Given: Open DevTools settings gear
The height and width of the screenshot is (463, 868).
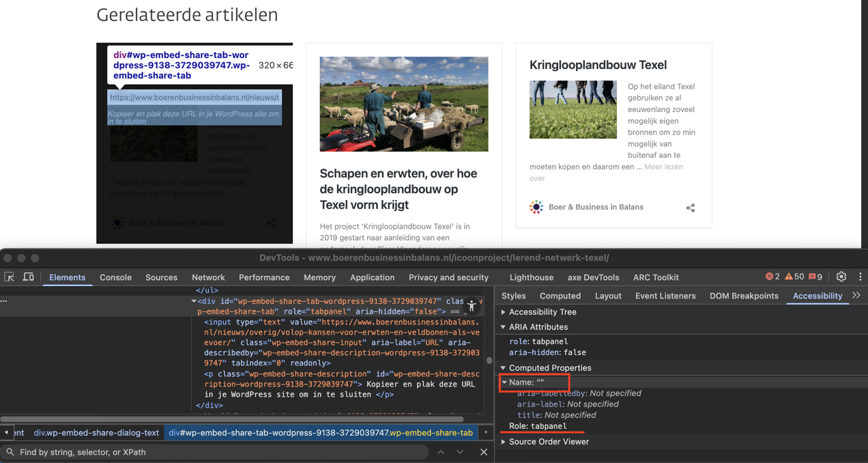Looking at the screenshot, I should tap(841, 277).
